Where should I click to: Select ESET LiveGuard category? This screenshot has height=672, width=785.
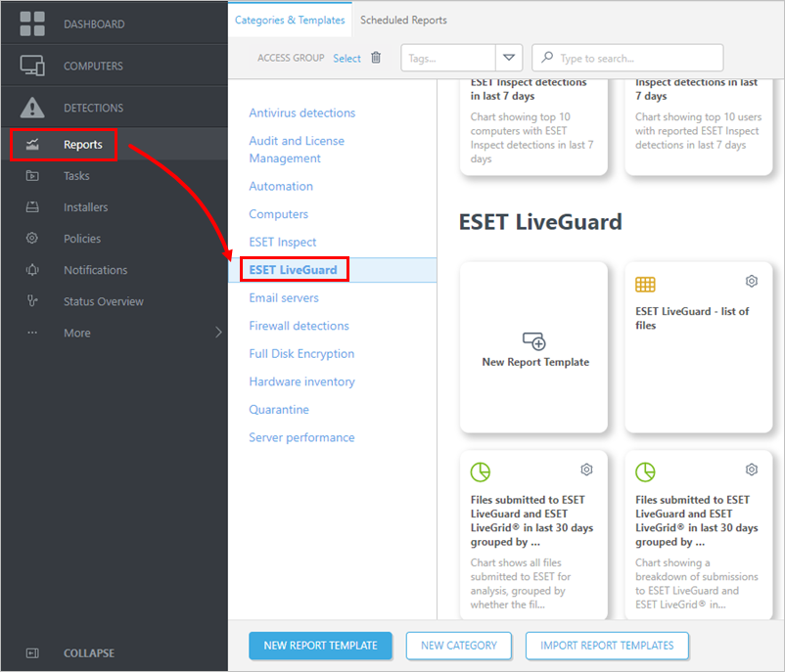293,270
